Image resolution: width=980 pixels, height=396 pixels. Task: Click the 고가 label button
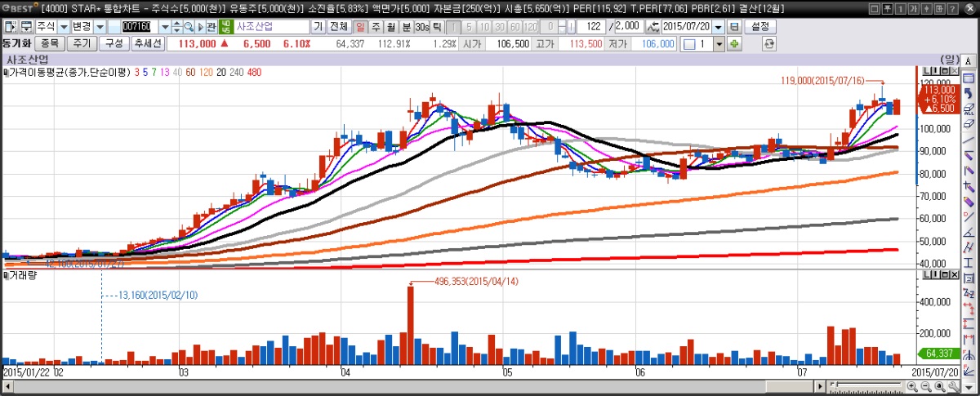(x=543, y=43)
